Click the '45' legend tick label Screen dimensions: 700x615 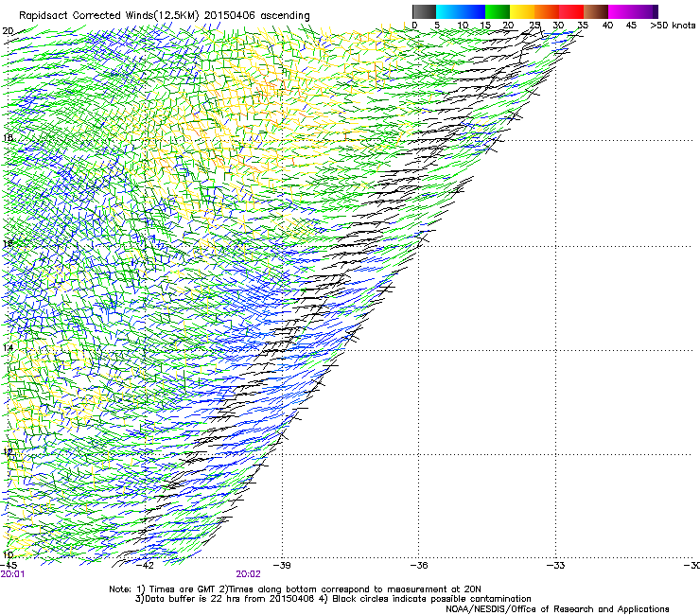(631, 26)
